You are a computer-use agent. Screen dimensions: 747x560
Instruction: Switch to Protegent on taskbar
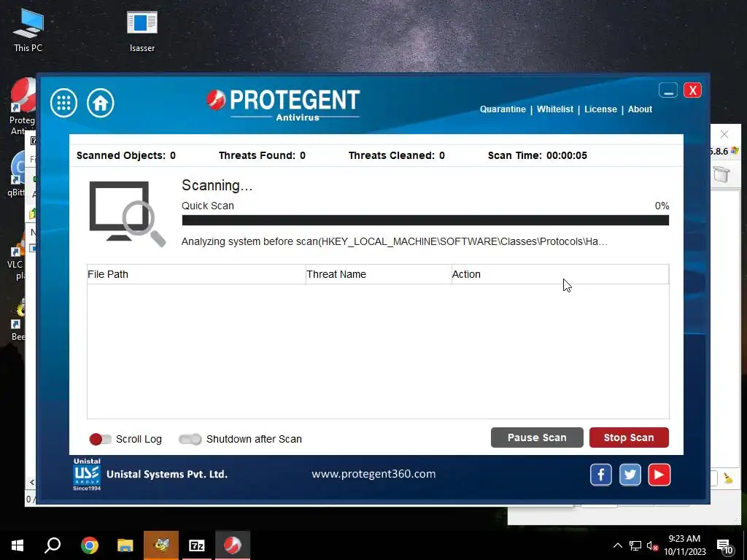pyautogui.click(x=233, y=545)
